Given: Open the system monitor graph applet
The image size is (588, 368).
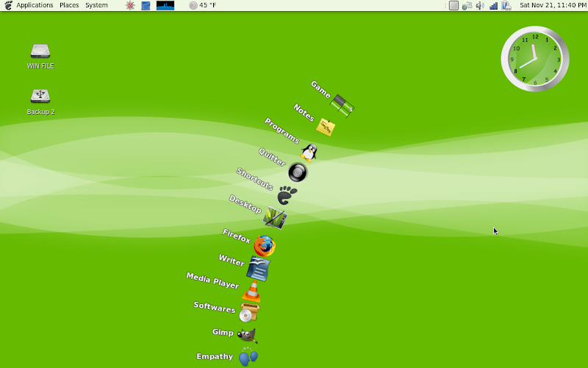Looking at the screenshot, I should pyautogui.click(x=165, y=5).
